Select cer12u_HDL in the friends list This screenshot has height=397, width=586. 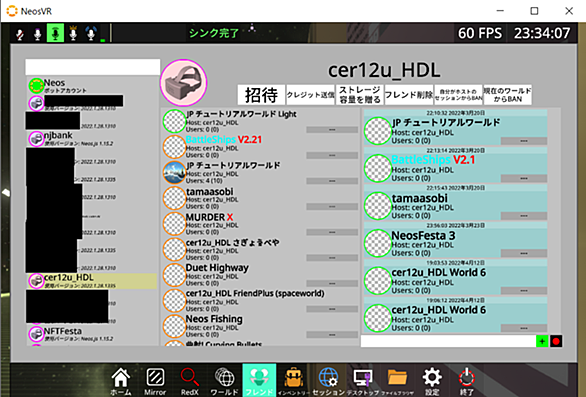coord(92,281)
